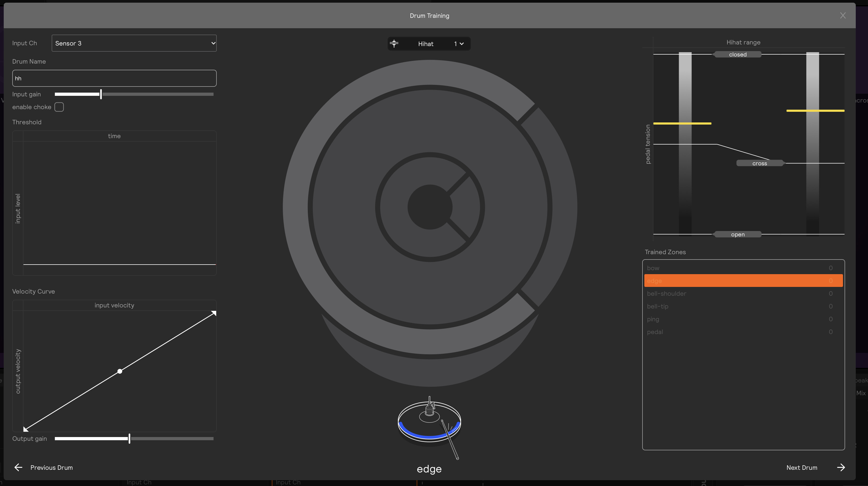The image size is (868, 486).
Task: Select the bell-shoulder trained zone row
Action: click(x=743, y=294)
